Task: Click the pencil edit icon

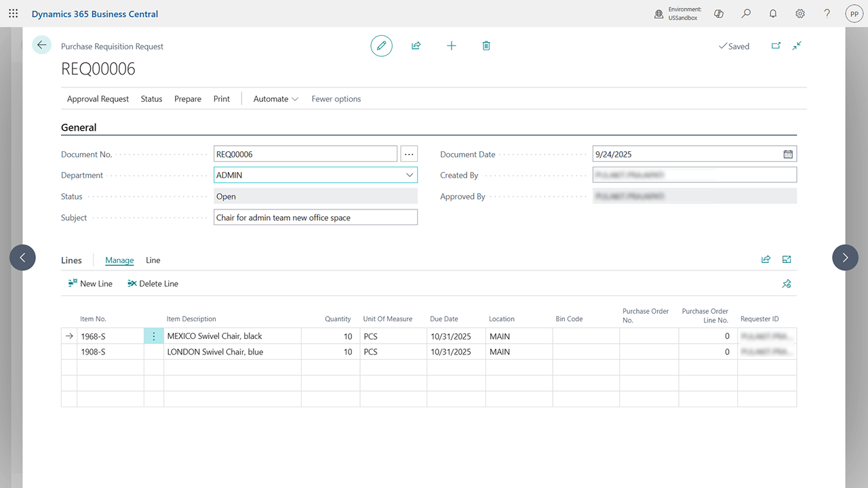Action: click(x=381, y=45)
